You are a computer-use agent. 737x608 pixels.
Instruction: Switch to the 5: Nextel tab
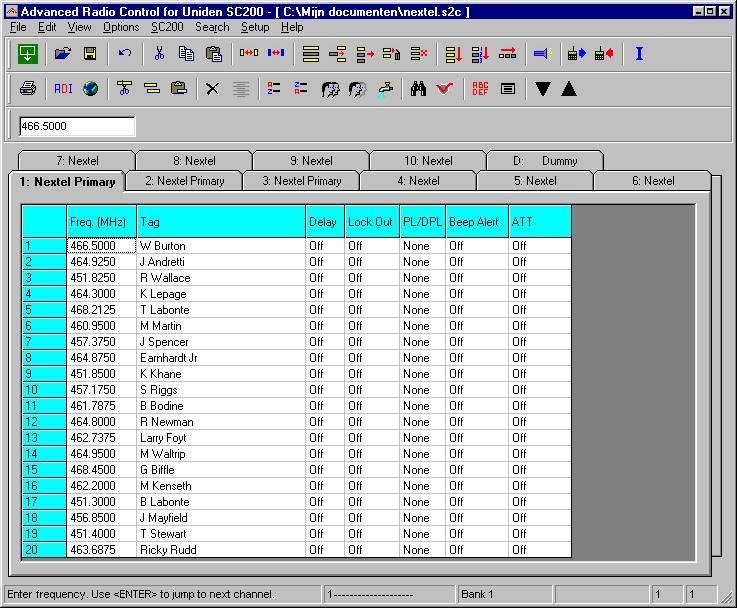point(535,181)
